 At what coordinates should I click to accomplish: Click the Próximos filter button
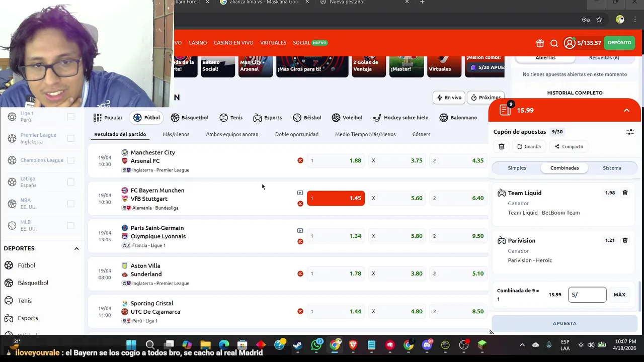click(x=486, y=98)
